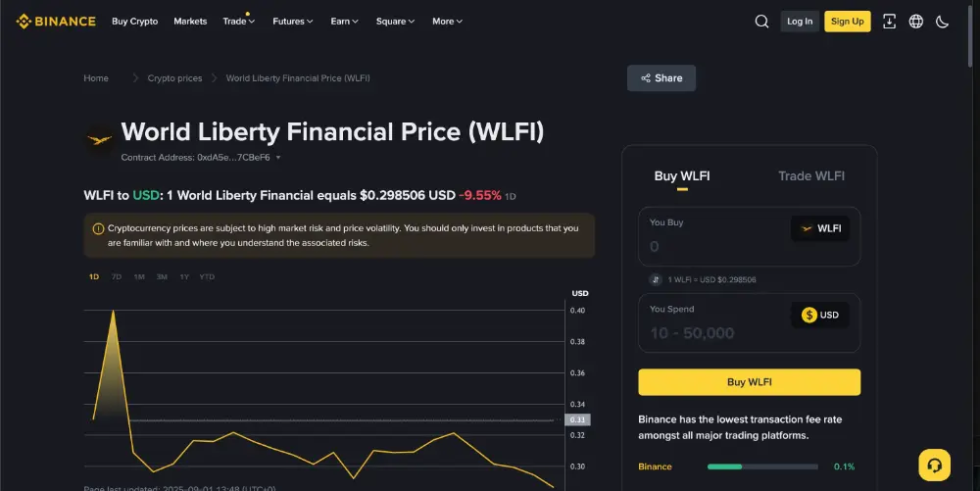The width and height of the screenshot is (980, 491).
Task: Toggle dark mode with moon icon
Action: click(x=942, y=21)
